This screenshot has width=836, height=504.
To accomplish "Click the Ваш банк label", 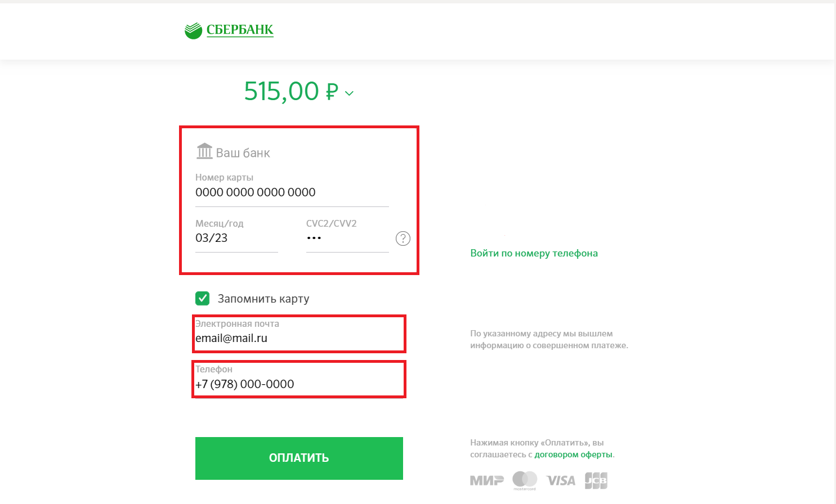I will [243, 153].
